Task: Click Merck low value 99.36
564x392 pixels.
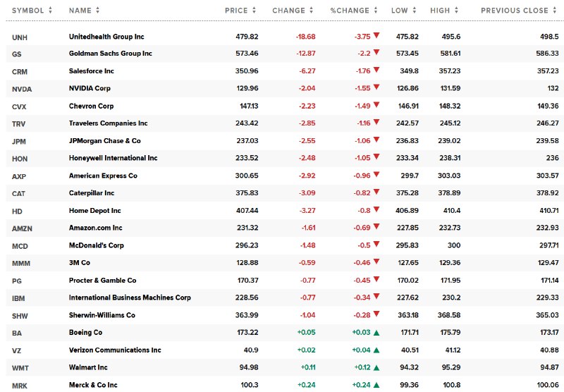Action: point(410,385)
